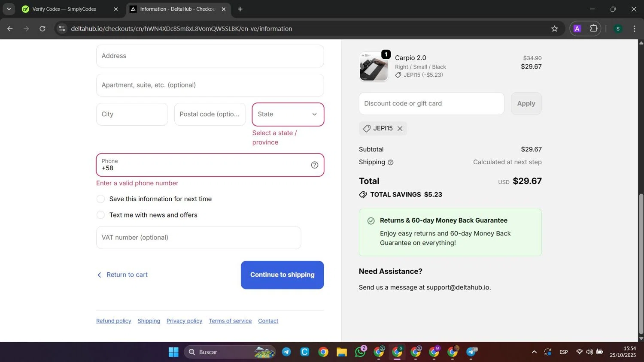Focus the Address input field
This screenshot has width=644, height=362.
(210, 56)
